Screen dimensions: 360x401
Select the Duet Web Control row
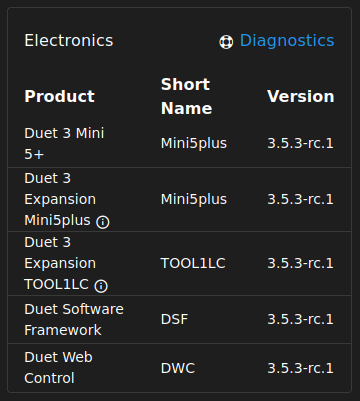180,368
